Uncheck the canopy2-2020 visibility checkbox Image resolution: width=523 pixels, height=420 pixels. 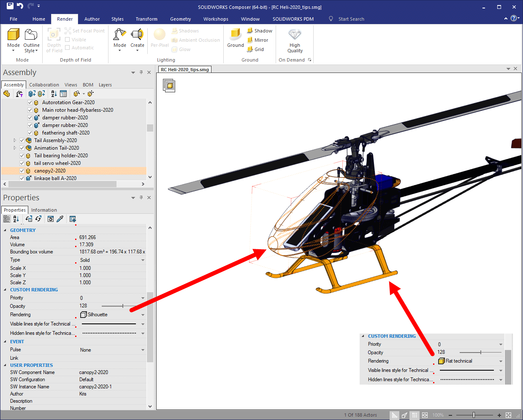click(22, 171)
